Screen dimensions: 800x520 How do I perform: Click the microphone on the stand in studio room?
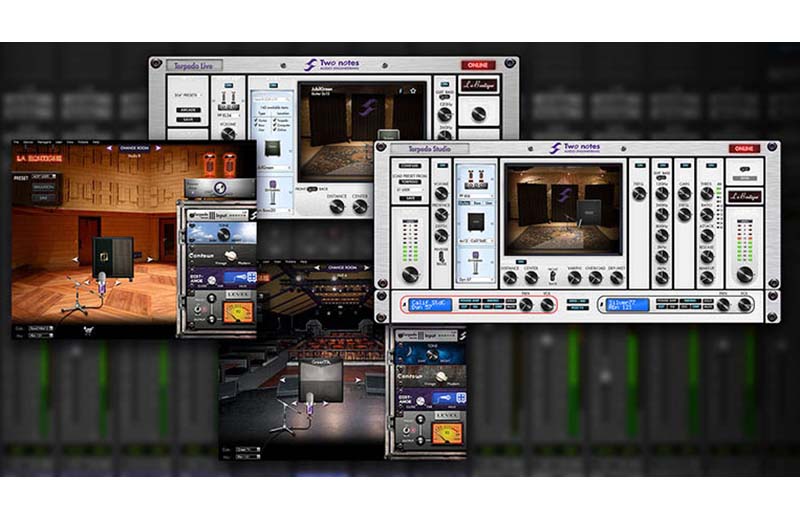point(102,284)
